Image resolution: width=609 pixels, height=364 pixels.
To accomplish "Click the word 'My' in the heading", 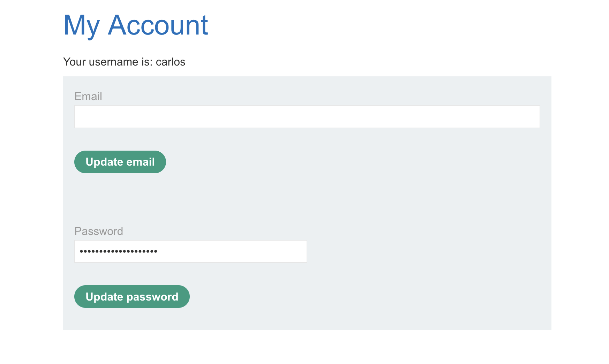I will tap(82, 25).
